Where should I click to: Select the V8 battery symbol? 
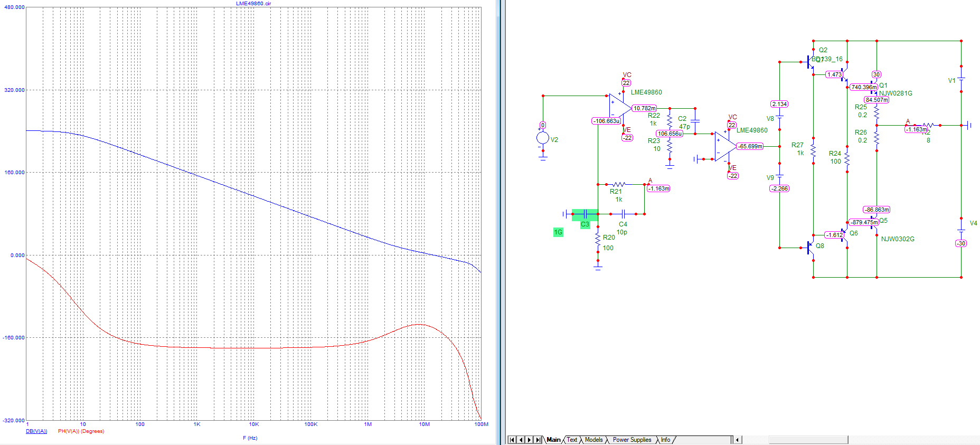coord(779,116)
